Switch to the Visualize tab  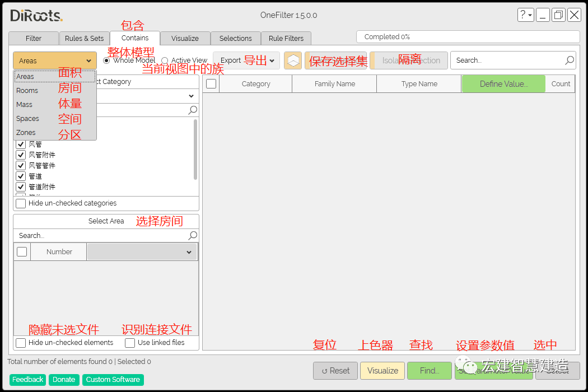click(x=185, y=38)
